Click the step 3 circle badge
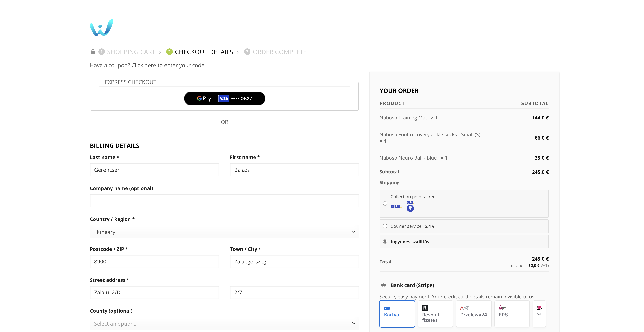 click(247, 52)
